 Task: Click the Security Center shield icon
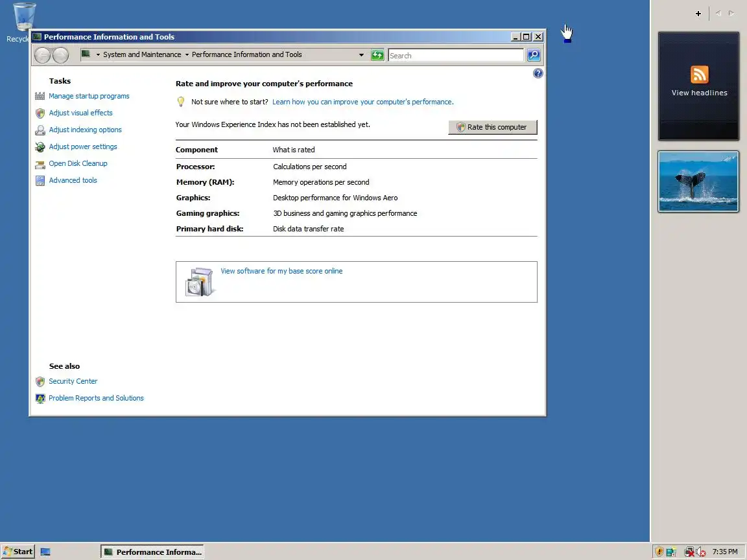coord(40,381)
